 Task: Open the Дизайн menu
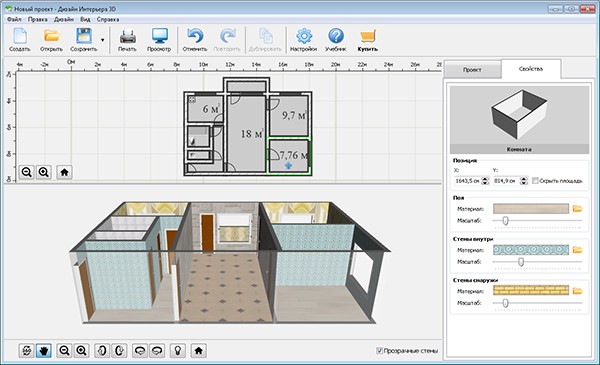tap(64, 19)
